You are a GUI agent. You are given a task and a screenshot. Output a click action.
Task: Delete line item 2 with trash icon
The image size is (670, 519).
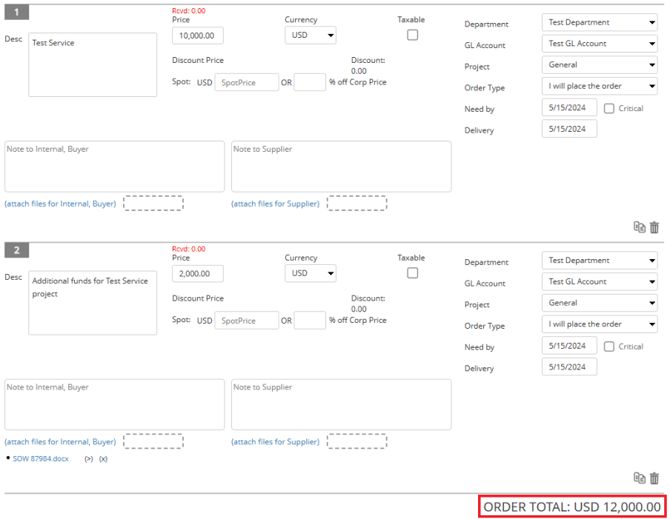[654, 478]
